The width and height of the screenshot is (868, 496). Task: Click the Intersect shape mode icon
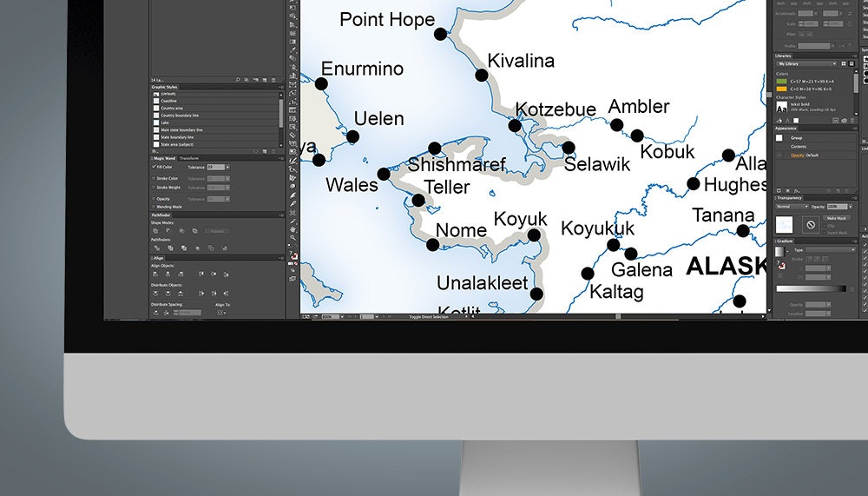tap(182, 231)
